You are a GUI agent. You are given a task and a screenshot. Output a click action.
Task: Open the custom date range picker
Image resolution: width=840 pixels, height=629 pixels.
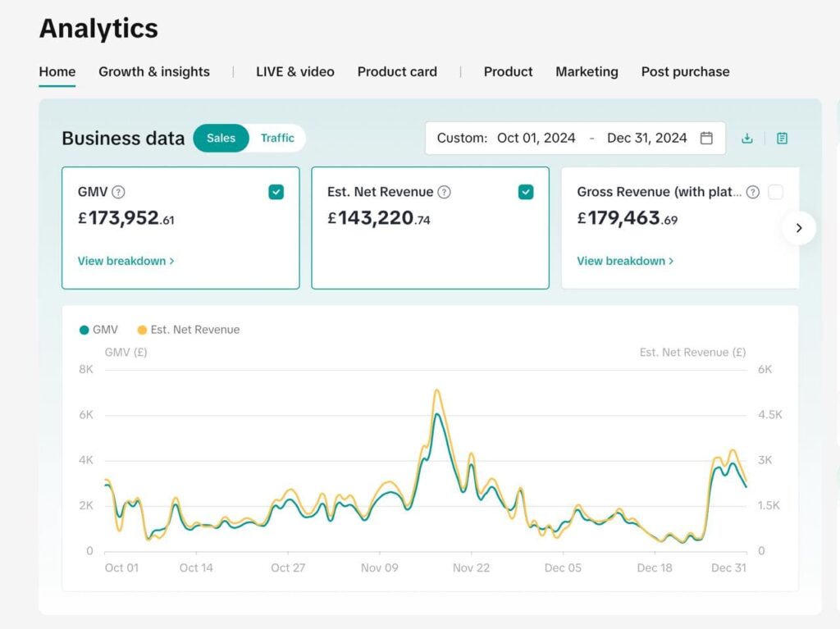click(x=574, y=138)
